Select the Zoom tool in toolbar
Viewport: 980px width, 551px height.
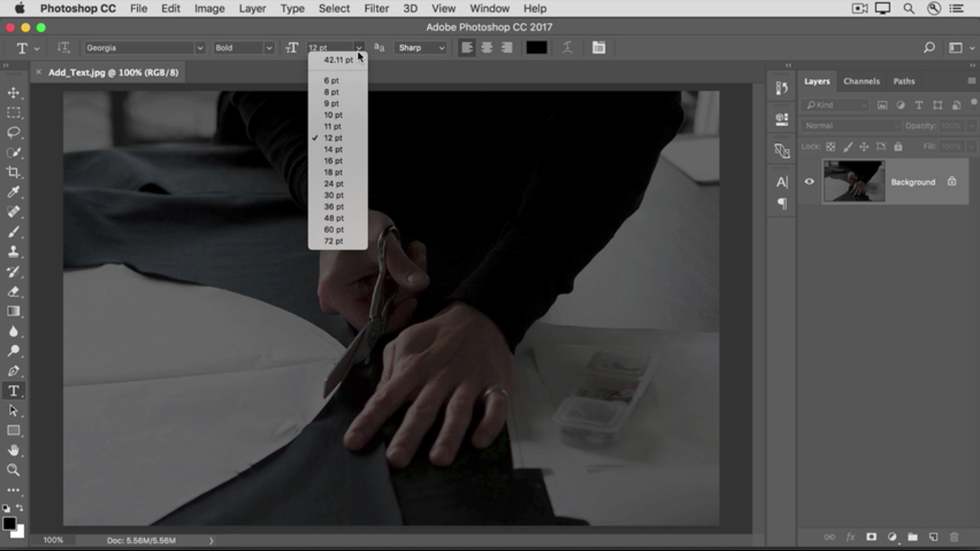[14, 470]
